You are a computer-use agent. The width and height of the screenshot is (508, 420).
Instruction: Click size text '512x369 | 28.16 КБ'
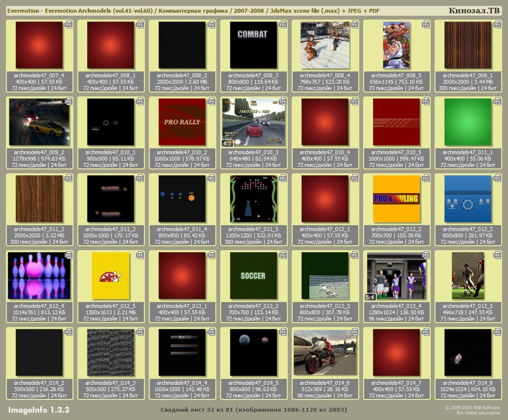tap(325, 389)
